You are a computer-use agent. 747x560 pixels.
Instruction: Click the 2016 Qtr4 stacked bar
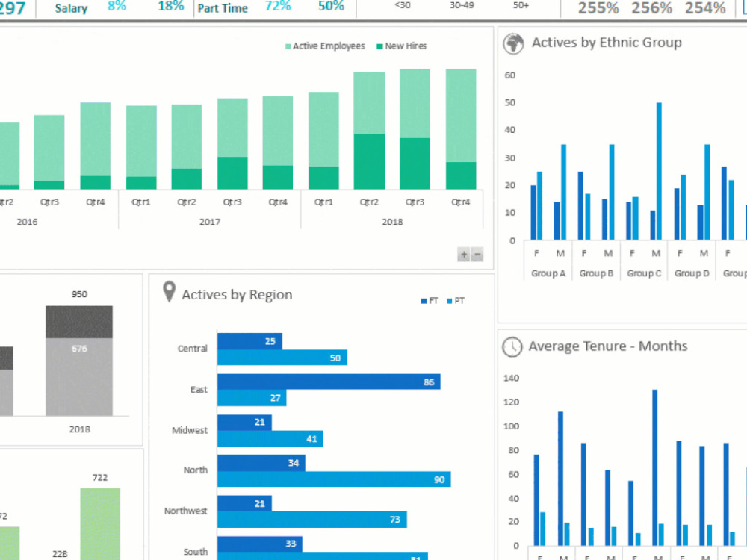pyautogui.click(x=96, y=146)
